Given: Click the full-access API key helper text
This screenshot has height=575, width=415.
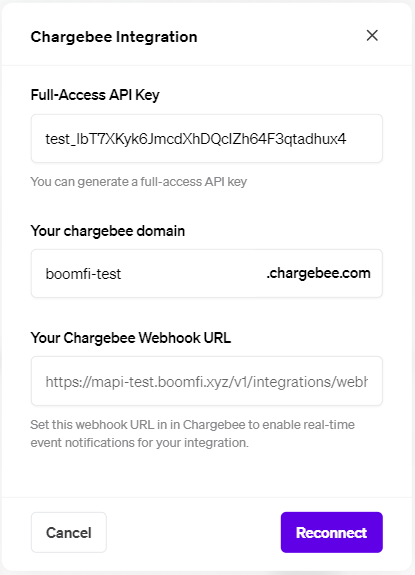Looking at the screenshot, I should [x=139, y=182].
